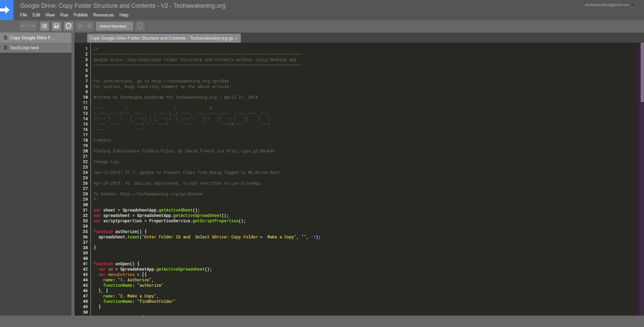The image size is (644, 327).
Task: Click the lightbulb hint icon
Action: coord(140,26)
